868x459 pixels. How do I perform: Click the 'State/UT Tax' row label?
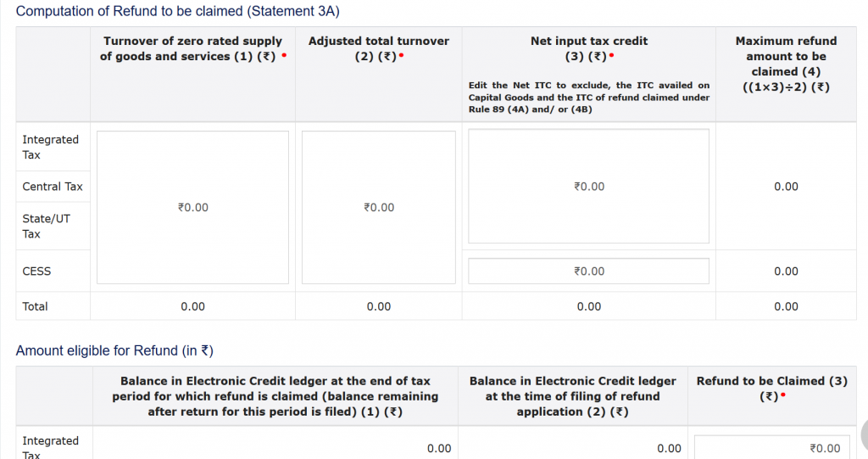pyautogui.click(x=47, y=227)
